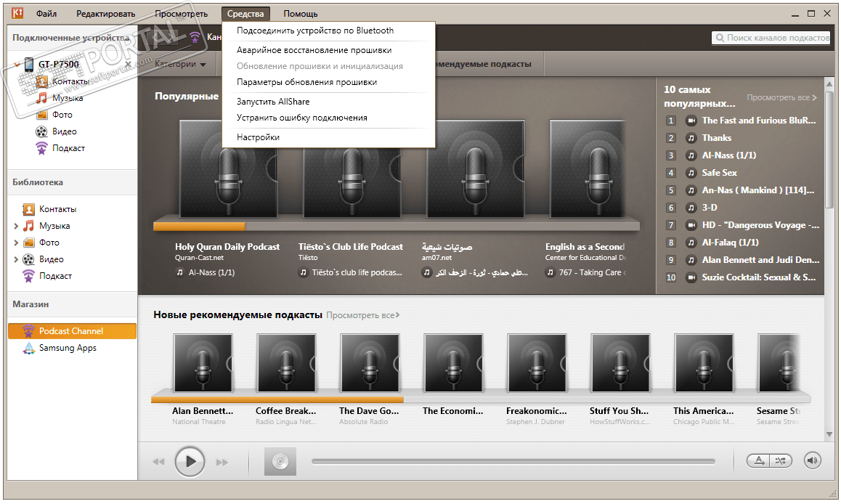This screenshot has height=504, width=841.
Task: Open Samsung Apps store icon
Action: click(x=28, y=348)
